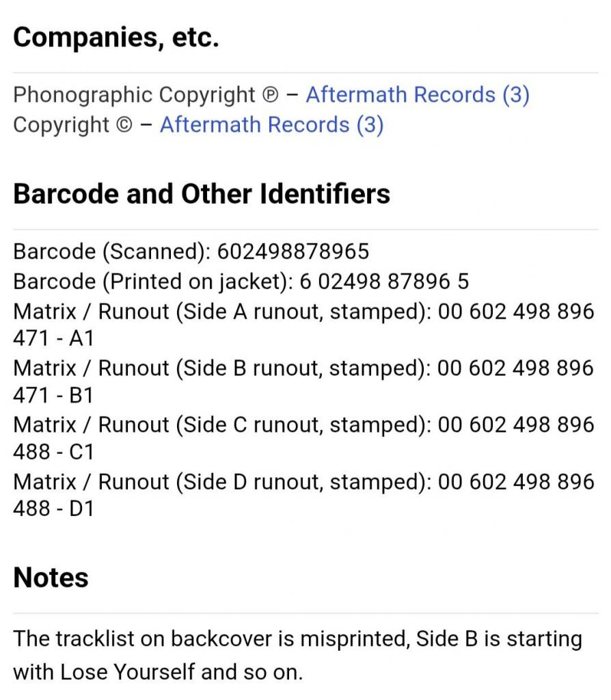This screenshot has height=700, width=611.
Task: Click the "Copyright ©" label text
Action: pyautogui.click(x=73, y=125)
